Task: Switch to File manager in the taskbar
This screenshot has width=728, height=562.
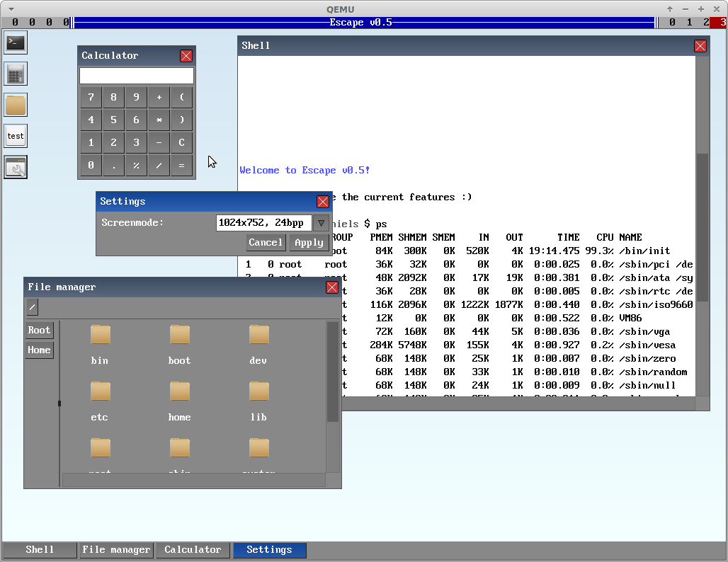Action: [x=116, y=550]
